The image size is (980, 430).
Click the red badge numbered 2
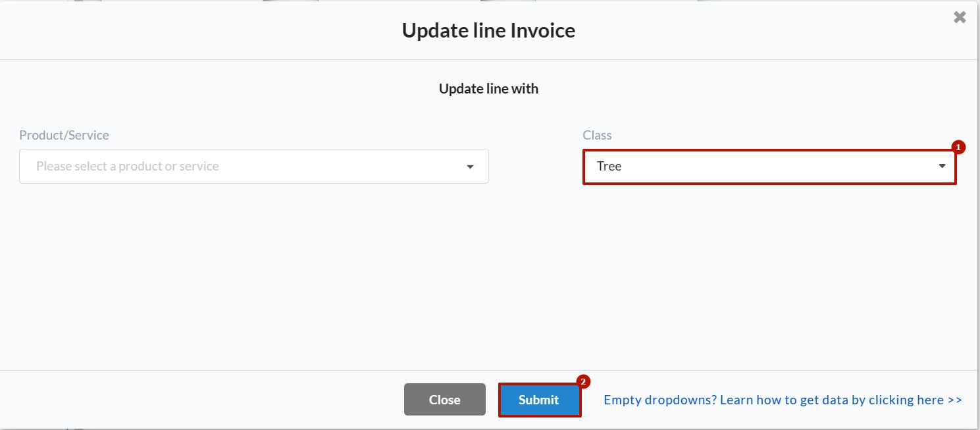coord(583,381)
